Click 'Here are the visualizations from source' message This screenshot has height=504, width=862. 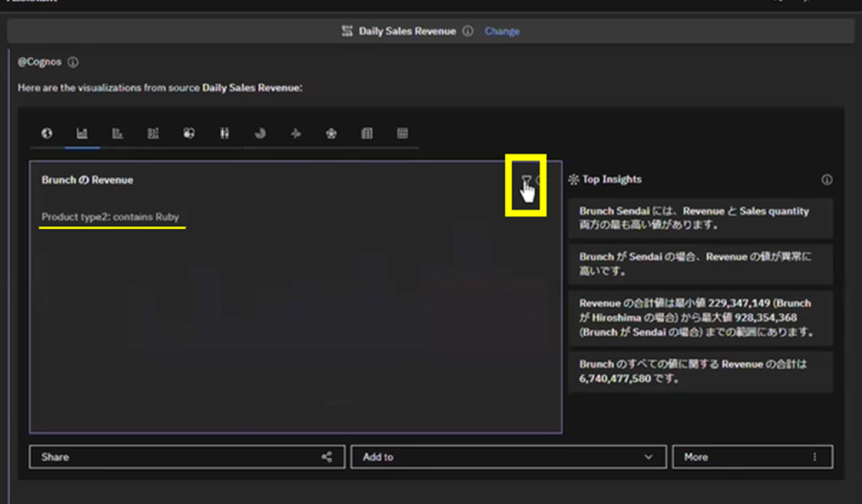pyautogui.click(x=160, y=88)
